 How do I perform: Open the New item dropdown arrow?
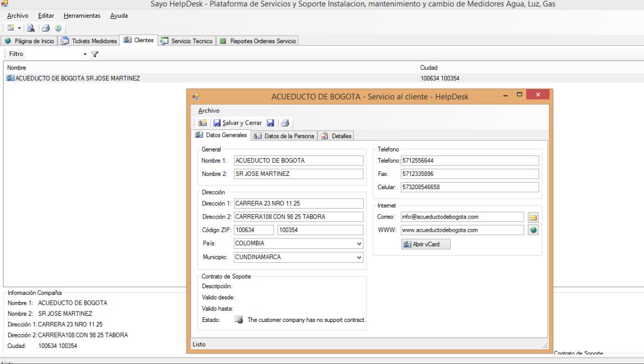[19, 28]
